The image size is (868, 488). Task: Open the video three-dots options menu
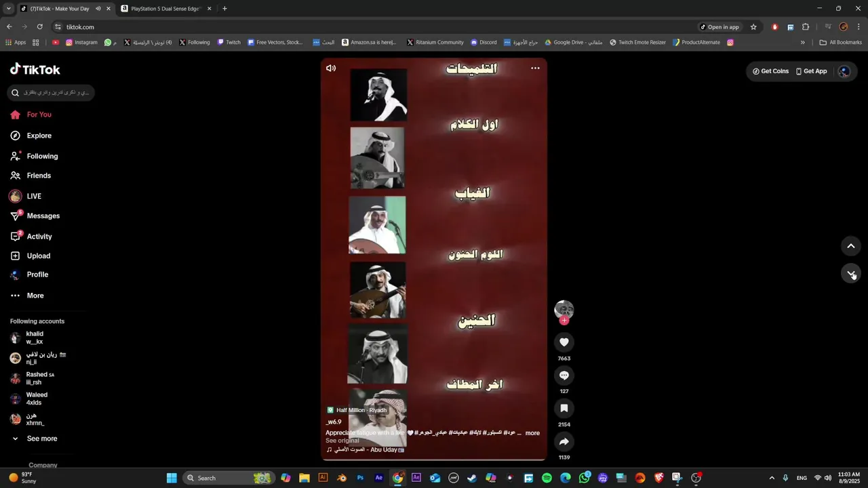click(535, 68)
